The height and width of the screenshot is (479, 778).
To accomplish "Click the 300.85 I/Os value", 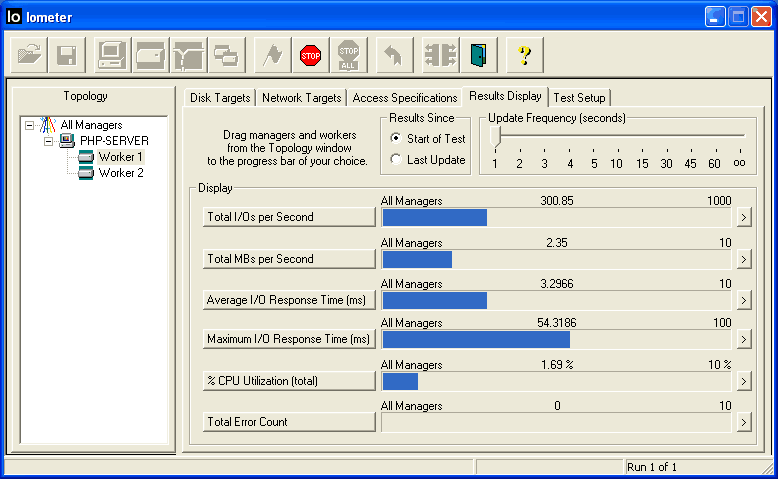I will coord(557,201).
